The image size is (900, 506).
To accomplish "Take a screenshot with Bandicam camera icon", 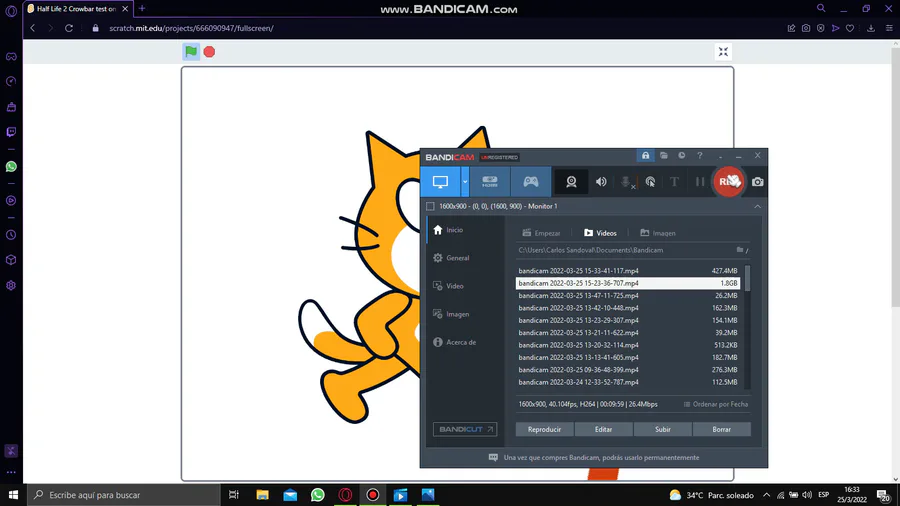I will point(758,182).
